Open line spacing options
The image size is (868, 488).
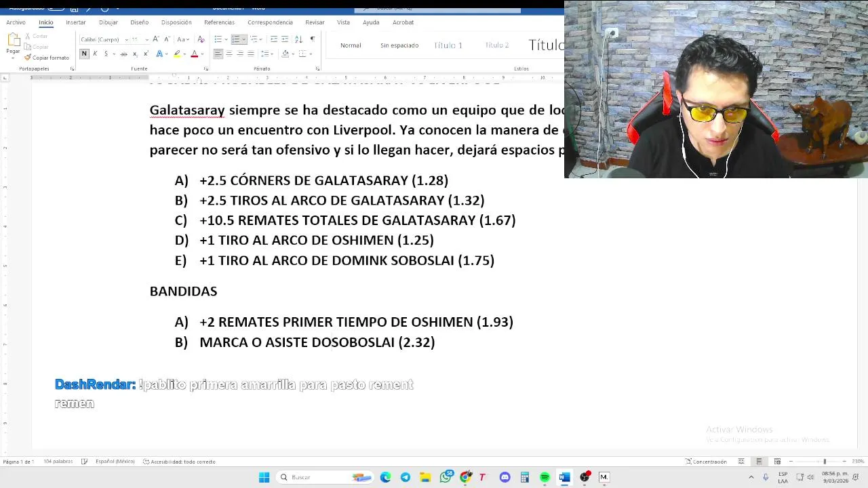pyautogui.click(x=266, y=54)
